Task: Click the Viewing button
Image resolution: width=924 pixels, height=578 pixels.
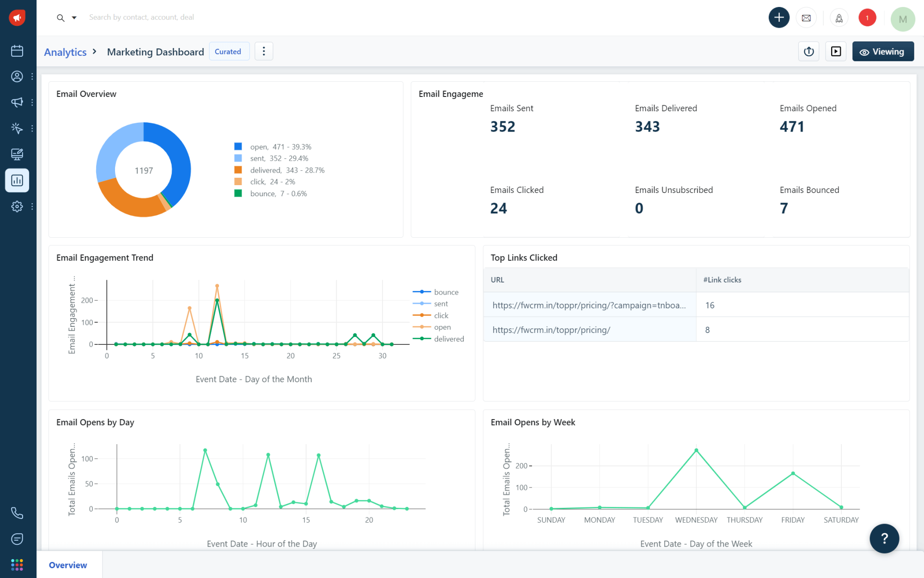Action: coord(883,51)
